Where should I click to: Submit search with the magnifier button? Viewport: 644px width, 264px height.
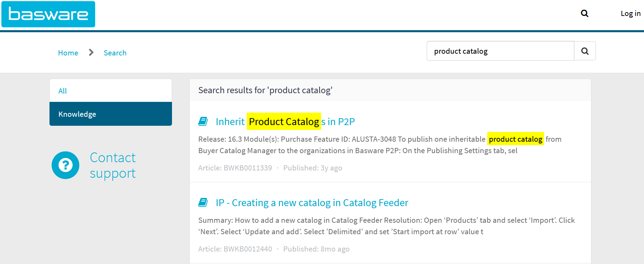click(x=585, y=51)
